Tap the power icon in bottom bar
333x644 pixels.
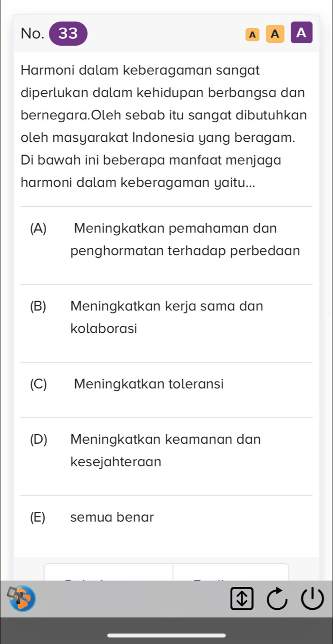(314, 598)
